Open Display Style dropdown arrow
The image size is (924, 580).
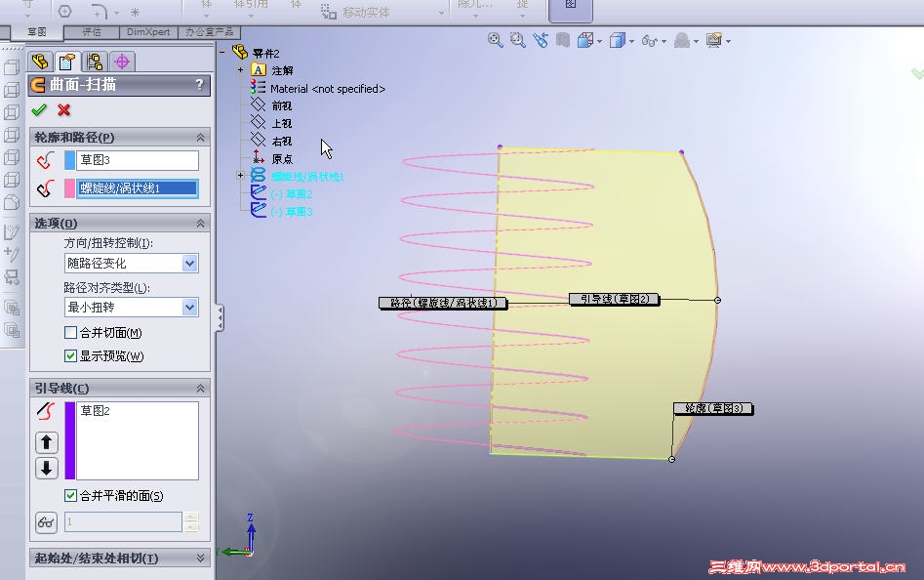point(631,41)
